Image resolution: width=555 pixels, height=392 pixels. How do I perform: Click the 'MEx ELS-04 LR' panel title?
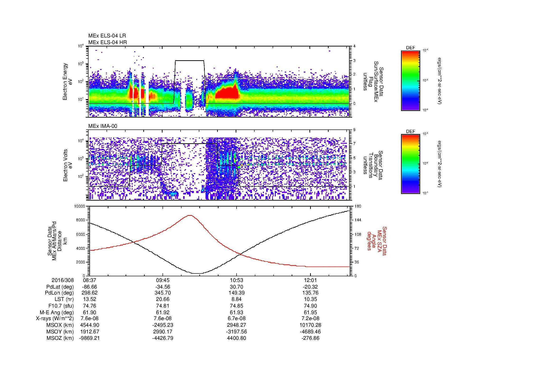coord(107,36)
